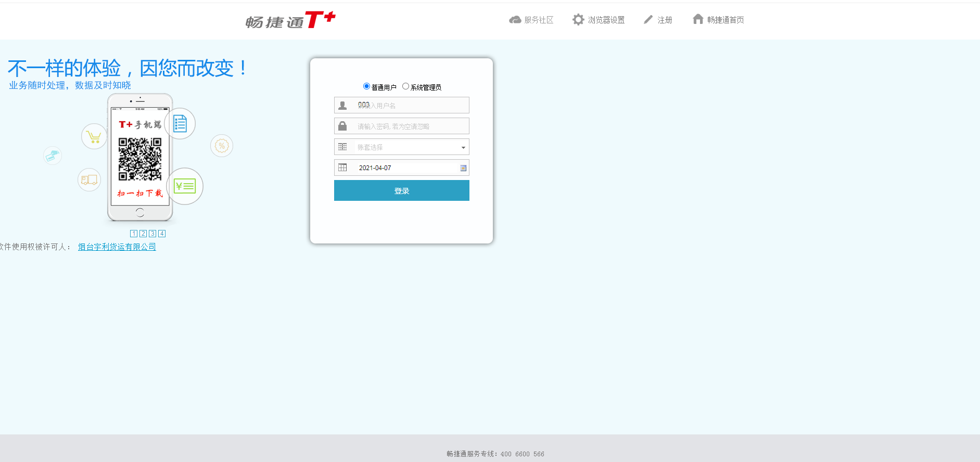Open 浏览器设置 link text
This screenshot has height=462, width=980.
(606, 20)
